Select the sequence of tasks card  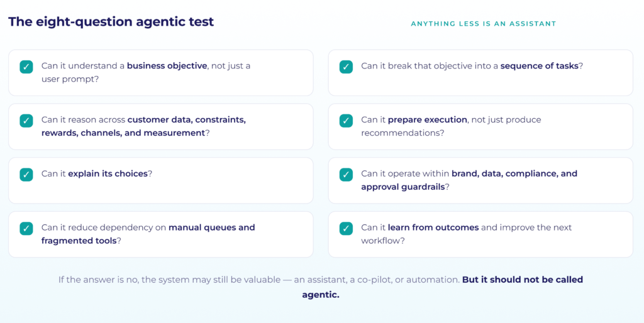coord(480,73)
